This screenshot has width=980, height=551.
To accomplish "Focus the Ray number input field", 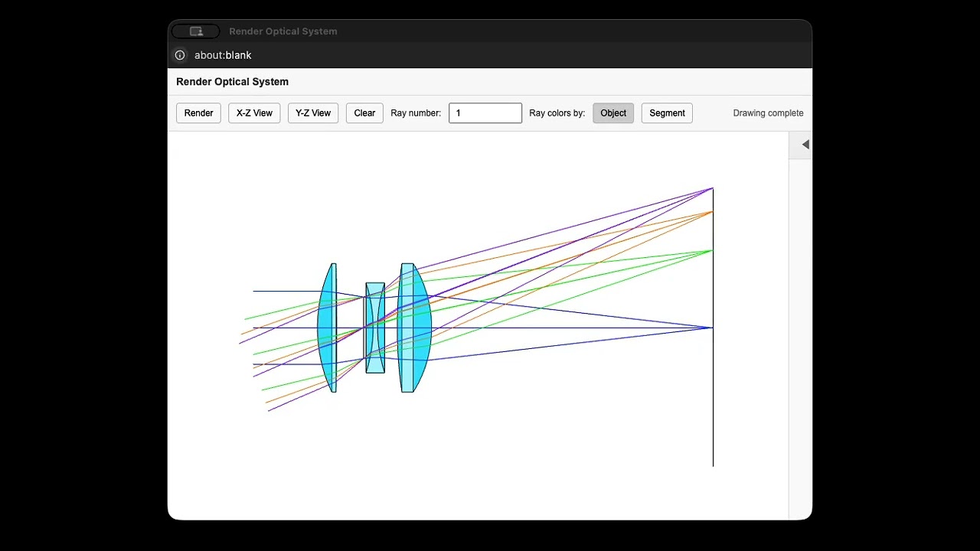I will [485, 113].
